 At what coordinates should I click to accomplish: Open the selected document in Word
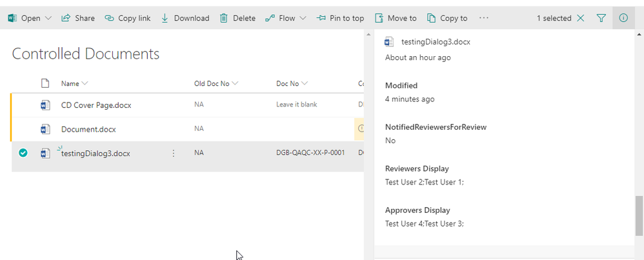pyautogui.click(x=25, y=18)
